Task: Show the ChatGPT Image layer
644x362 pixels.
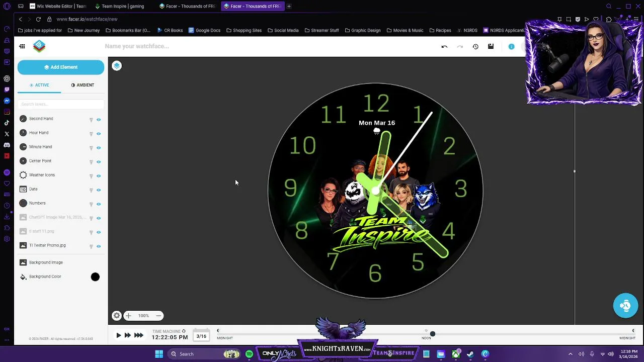Action: point(99,218)
